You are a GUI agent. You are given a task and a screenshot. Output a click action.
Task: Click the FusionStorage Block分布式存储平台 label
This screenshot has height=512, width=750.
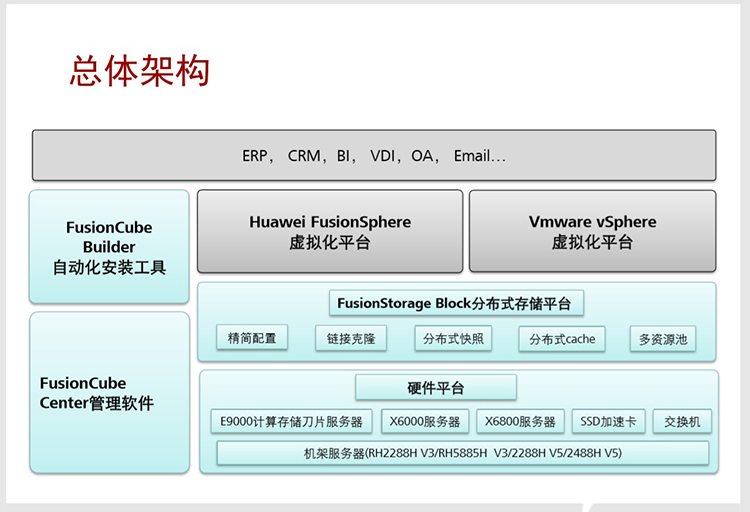pyautogui.click(x=456, y=303)
